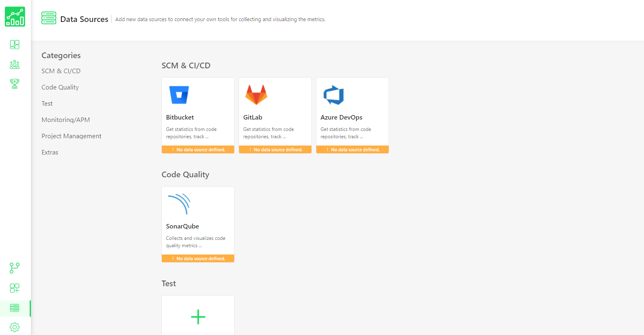Click Azure DevOps 'No data source defined' banner
The height and width of the screenshot is (335, 644).
pyautogui.click(x=352, y=150)
